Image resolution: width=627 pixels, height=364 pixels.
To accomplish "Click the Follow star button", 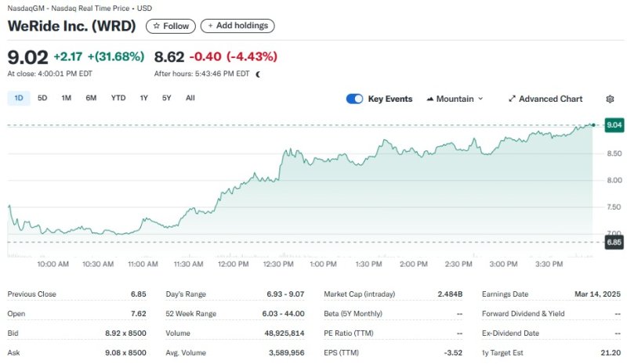I will point(171,26).
